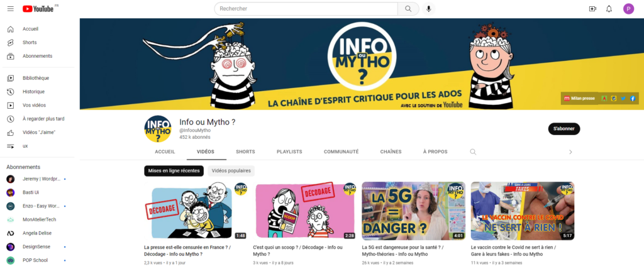Image resolution: width=644 pixels, height=269 pixels.
Task: Open the PLAYLISTS tab
Action: (x=289, y=152)
